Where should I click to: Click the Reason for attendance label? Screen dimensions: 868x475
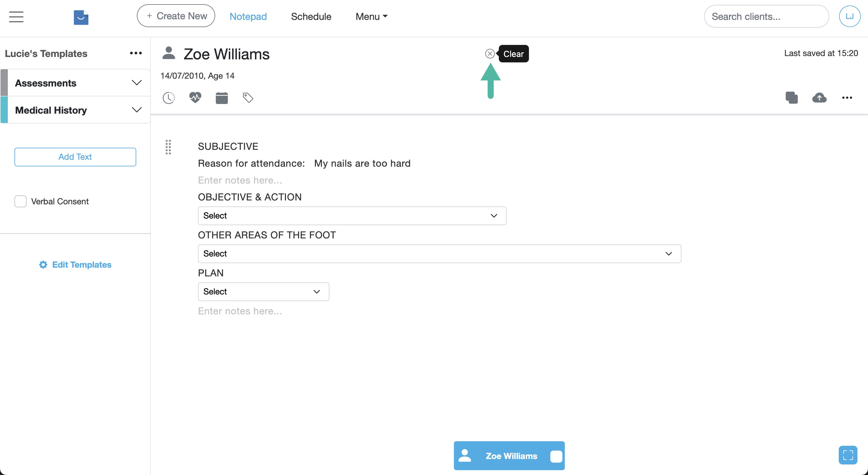point(251,163)
